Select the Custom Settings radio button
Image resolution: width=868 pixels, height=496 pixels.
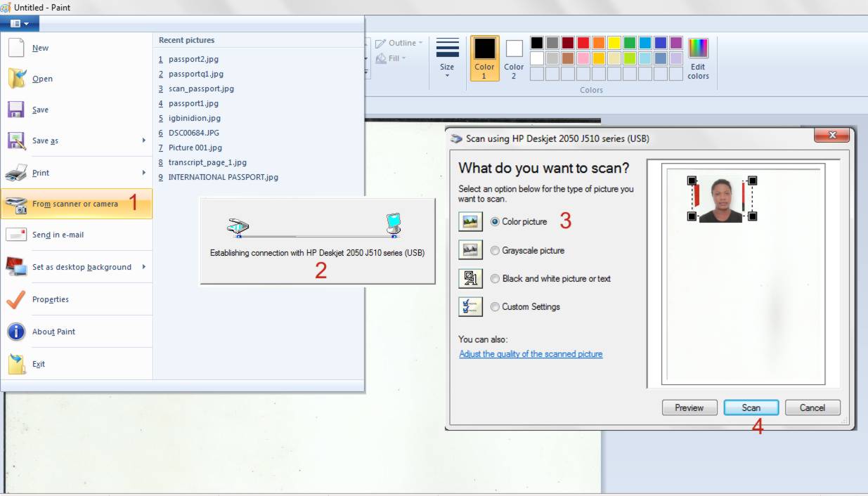(x=495, y=306)
